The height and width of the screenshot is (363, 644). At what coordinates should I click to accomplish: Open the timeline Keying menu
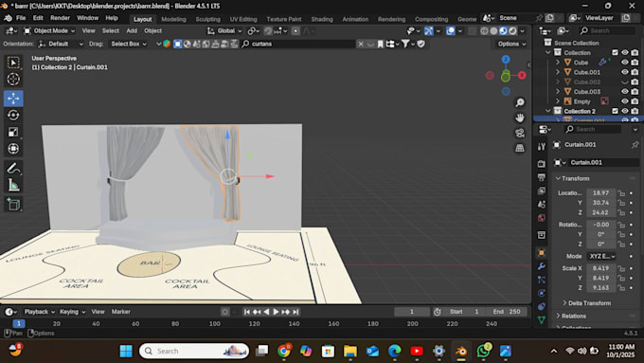72,312
